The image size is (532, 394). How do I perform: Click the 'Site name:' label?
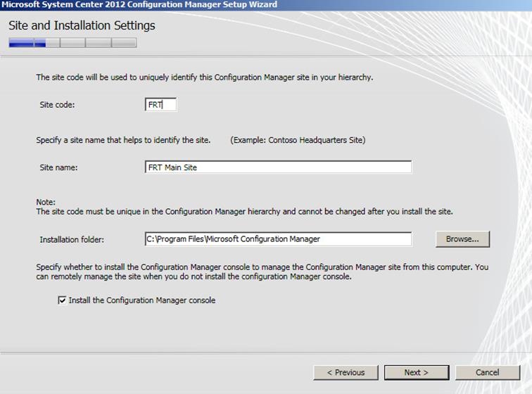58,167
